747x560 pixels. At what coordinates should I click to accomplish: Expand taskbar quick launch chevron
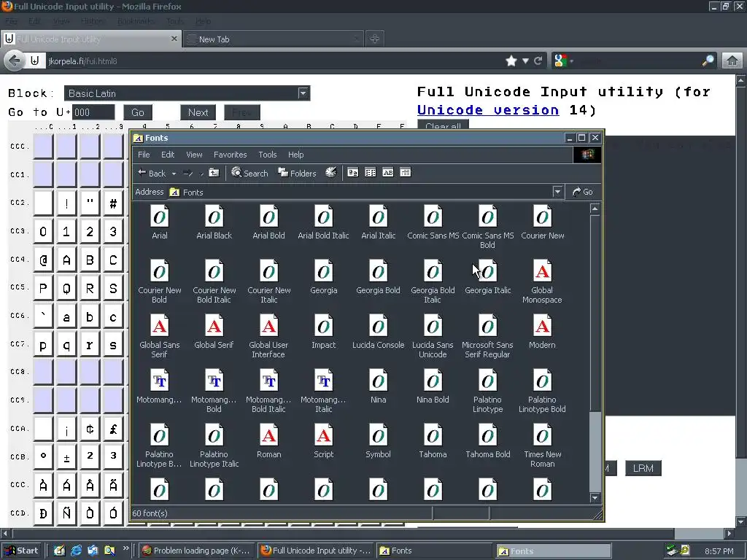(125, 548)
